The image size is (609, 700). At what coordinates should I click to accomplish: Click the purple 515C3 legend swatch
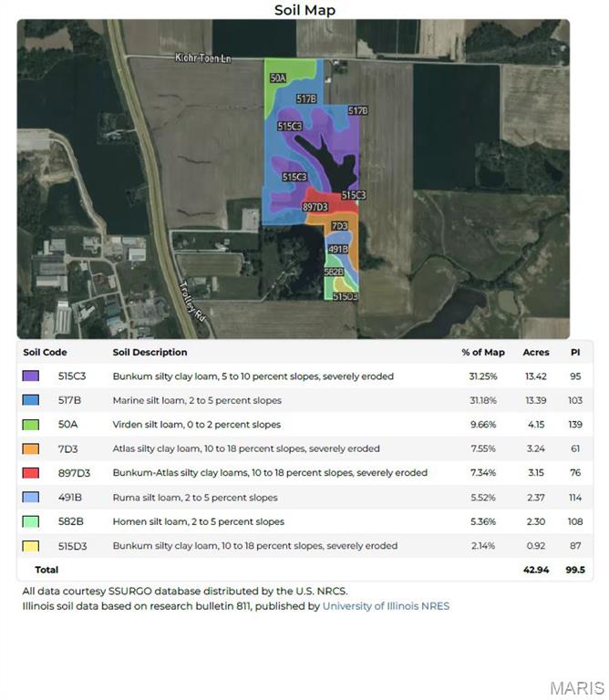click(30, 376)
